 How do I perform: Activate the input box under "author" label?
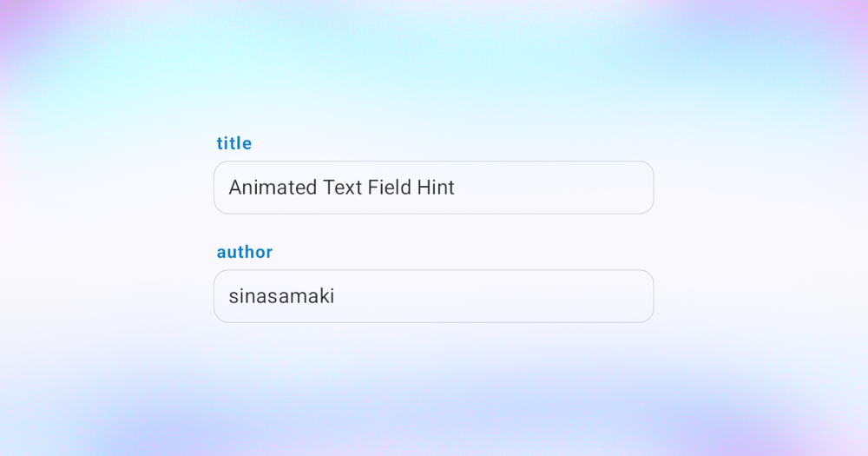pos(433,296)
